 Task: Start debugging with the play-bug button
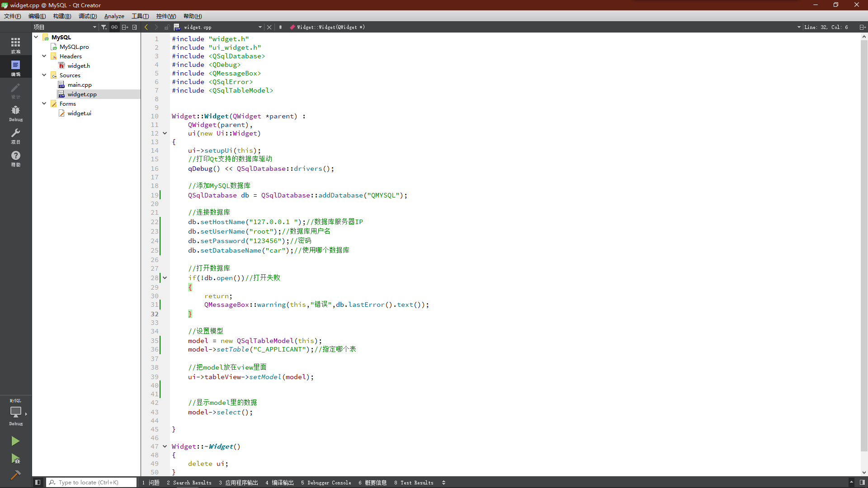coord(15,459)
